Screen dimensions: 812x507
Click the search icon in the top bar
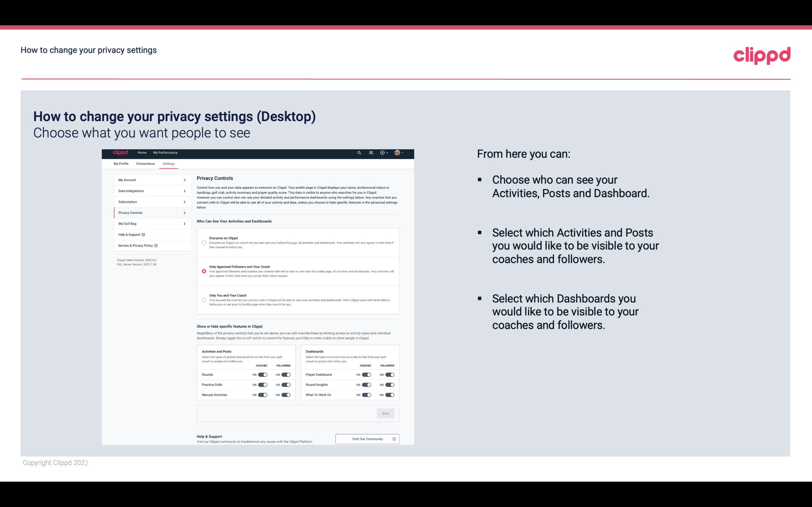[360, 153]
